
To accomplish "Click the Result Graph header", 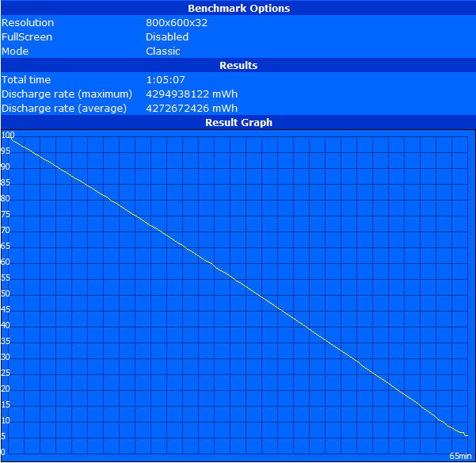I will [x=238, y=122].
